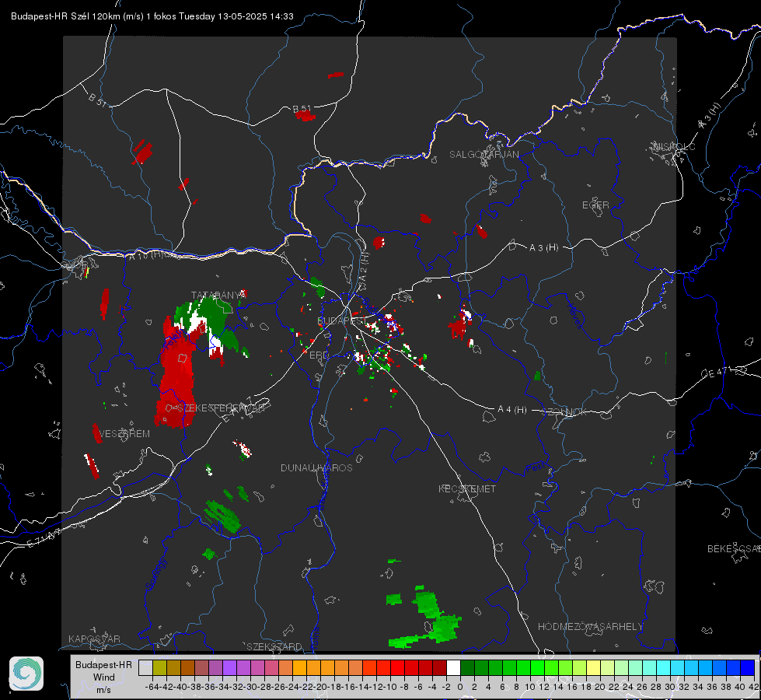Pick the olive swatch between -64 and -42
Image resolution: width=761 pixels, height=700 pixels.
pyautogui.click(x=159, y=667)
